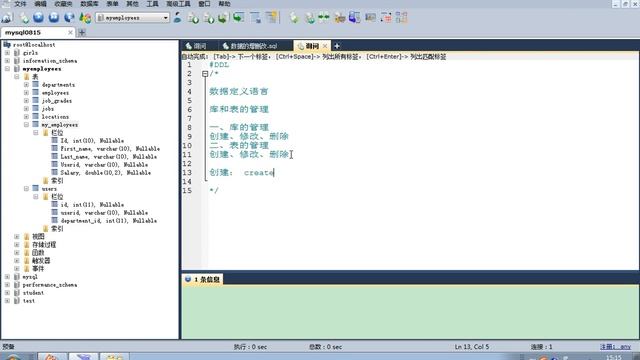Open the 收藏夹 menu
The image size is (640, 360).
tap(63, 4)
